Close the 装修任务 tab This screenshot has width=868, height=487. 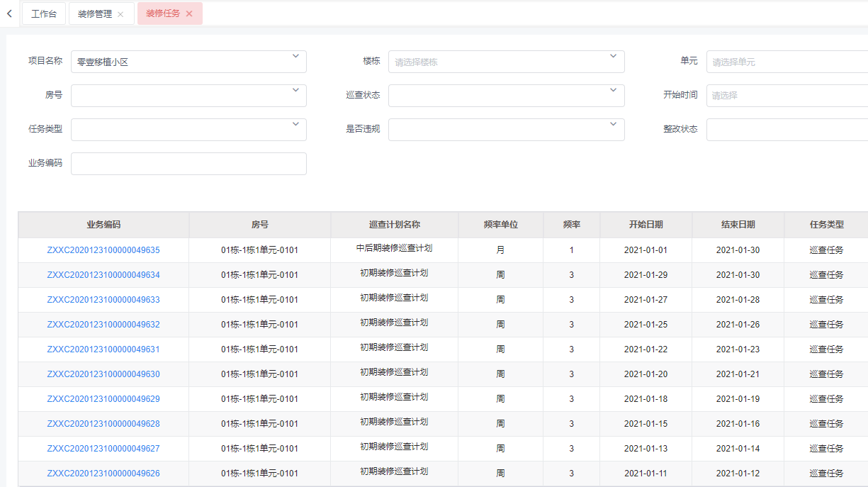[189, 13]
